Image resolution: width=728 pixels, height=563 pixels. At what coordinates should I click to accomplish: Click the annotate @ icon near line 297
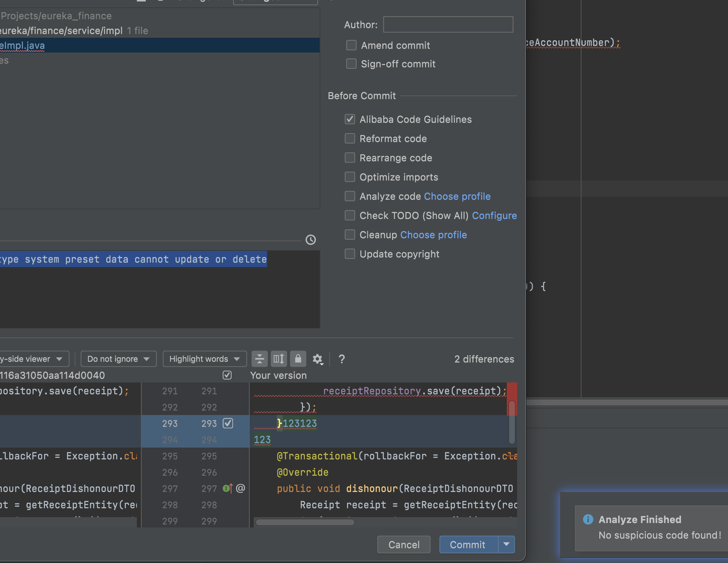pyautogui.click(x=240, y=488)
